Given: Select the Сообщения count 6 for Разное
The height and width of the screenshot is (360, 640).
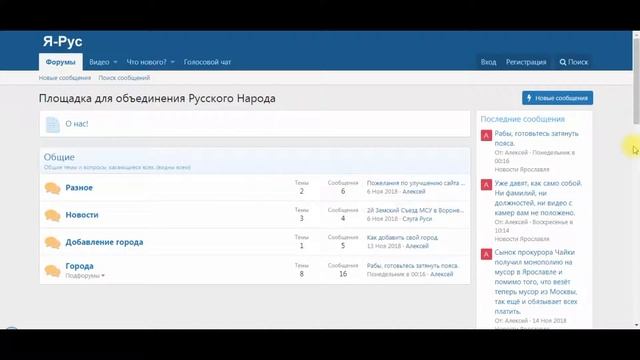Looking at the screenshot, I should (343, 191).
